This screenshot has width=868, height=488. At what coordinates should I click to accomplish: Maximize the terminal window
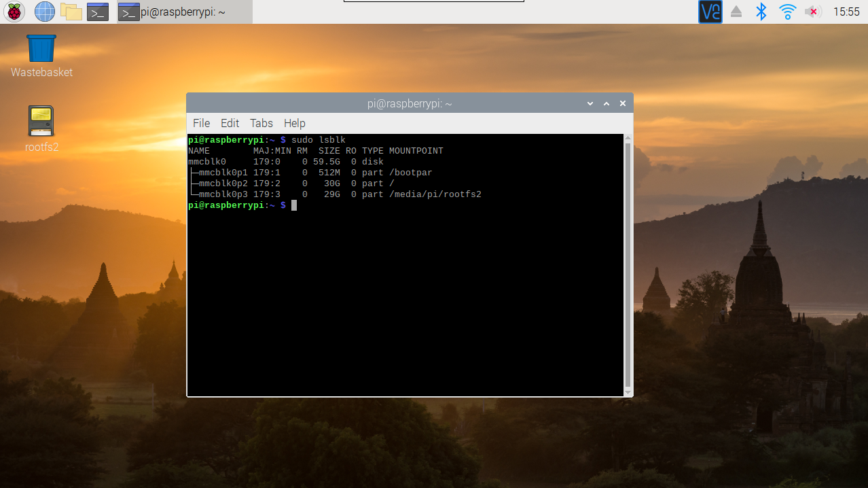pos(606,103)
